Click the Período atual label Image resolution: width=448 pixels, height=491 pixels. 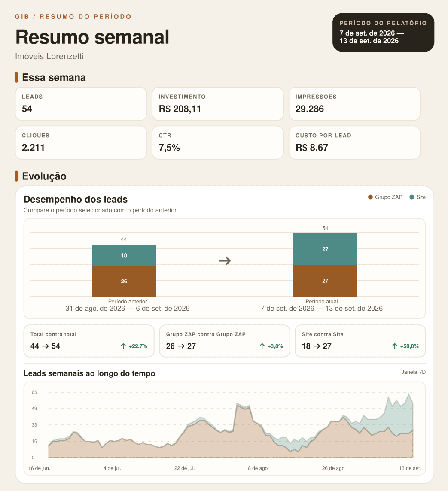(x=322, y=302)
